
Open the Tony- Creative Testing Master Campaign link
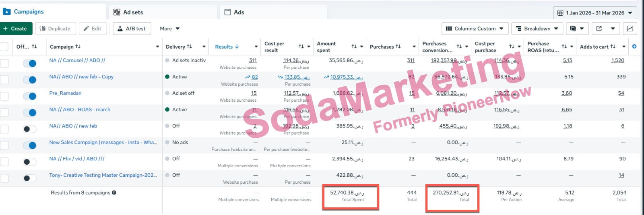click(103, 175)
